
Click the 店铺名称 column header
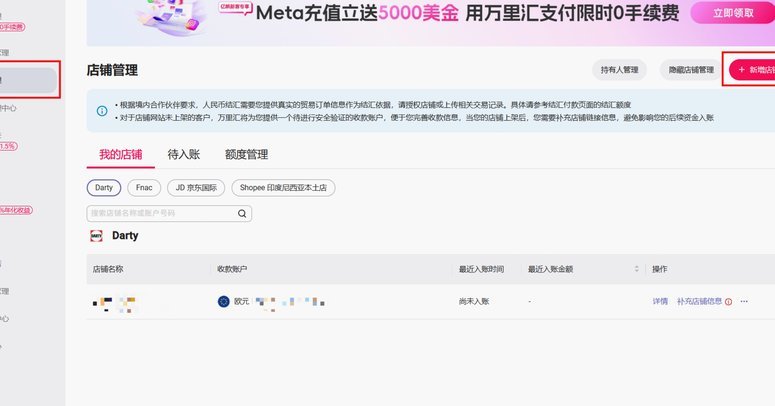tap(108, 269)
